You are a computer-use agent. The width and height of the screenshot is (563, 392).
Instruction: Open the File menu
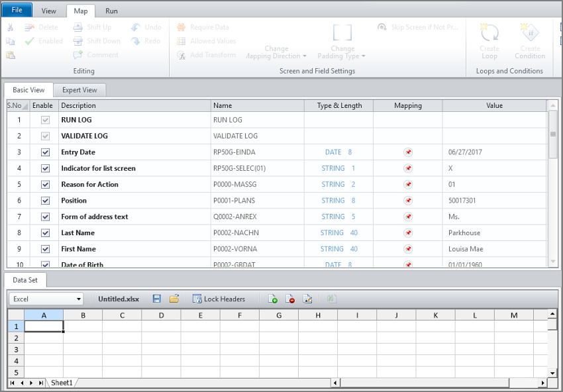(x=17, y=10)
